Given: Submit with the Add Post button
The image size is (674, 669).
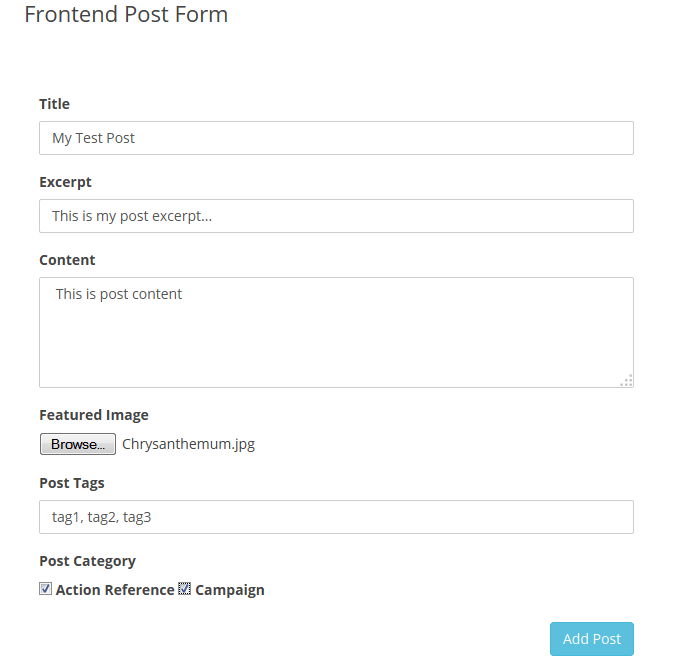Looking at the screenshot, I should (x=591, y=639).
